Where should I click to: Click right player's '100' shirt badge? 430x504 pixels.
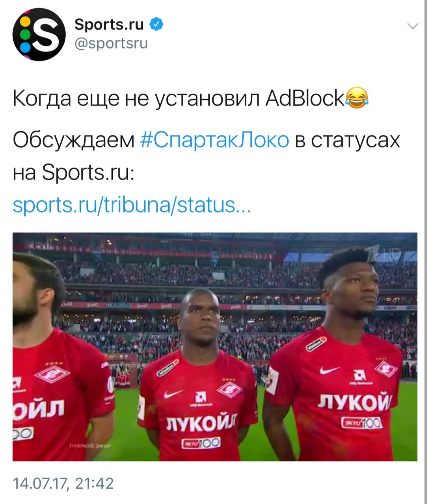tap(362, 423)
